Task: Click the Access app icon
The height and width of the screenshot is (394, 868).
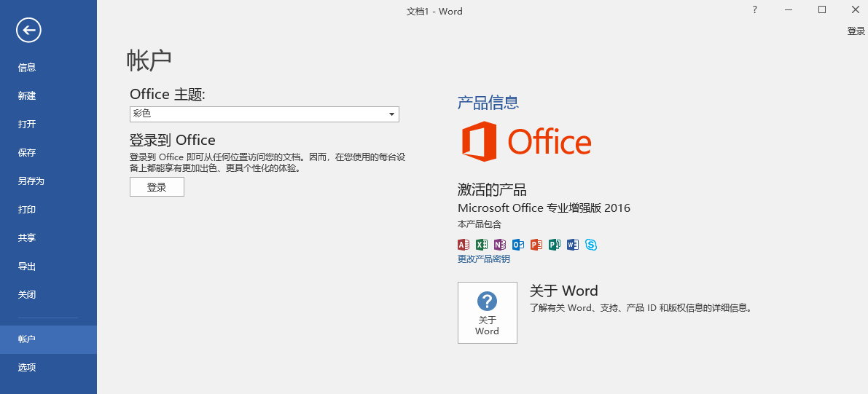Action: [464, 245]
